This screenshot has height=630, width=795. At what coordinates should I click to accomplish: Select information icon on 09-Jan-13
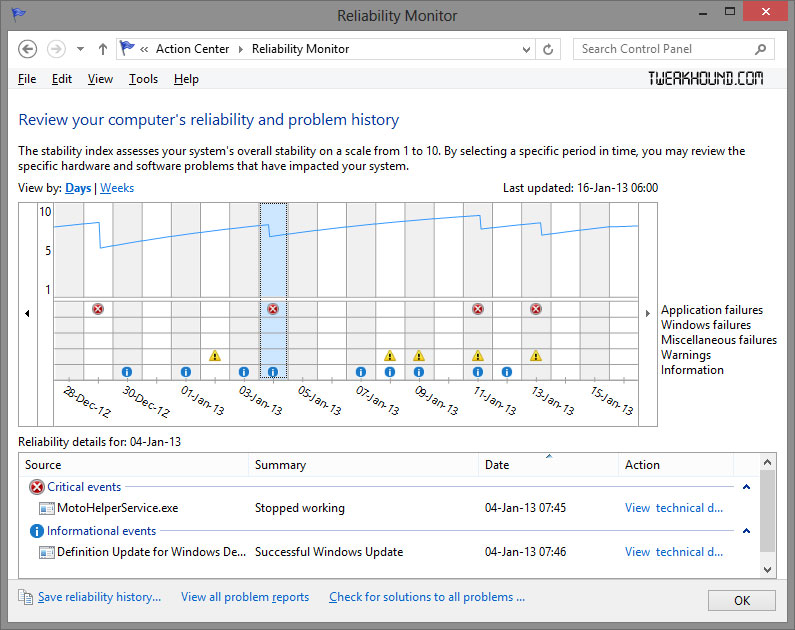[419, 372]
